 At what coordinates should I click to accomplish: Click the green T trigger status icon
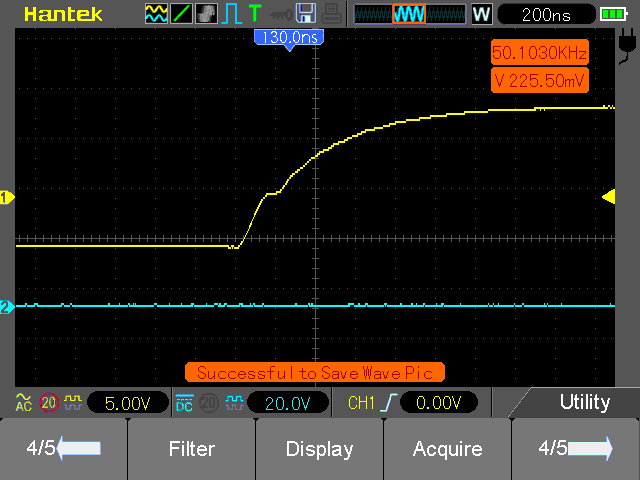coord(255,13)
